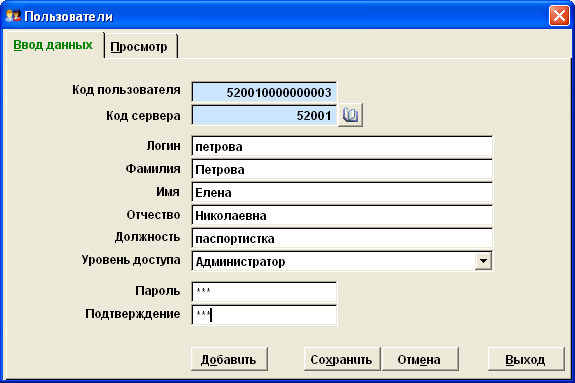Close the Пользователи window
The height and width of the screenshot is (383, 575).
(x=559, y=16)
